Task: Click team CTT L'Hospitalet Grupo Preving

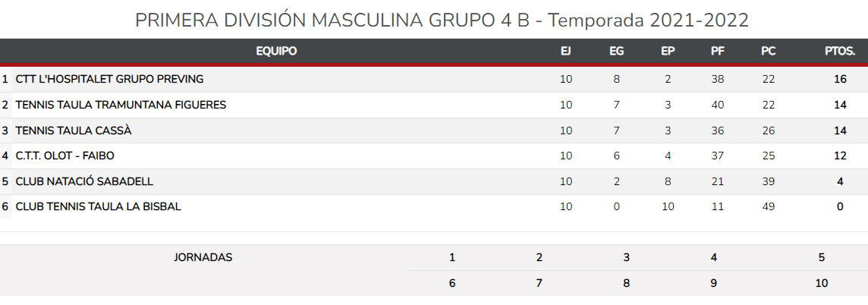Action: pyautogui.click(x=109, y=79)
